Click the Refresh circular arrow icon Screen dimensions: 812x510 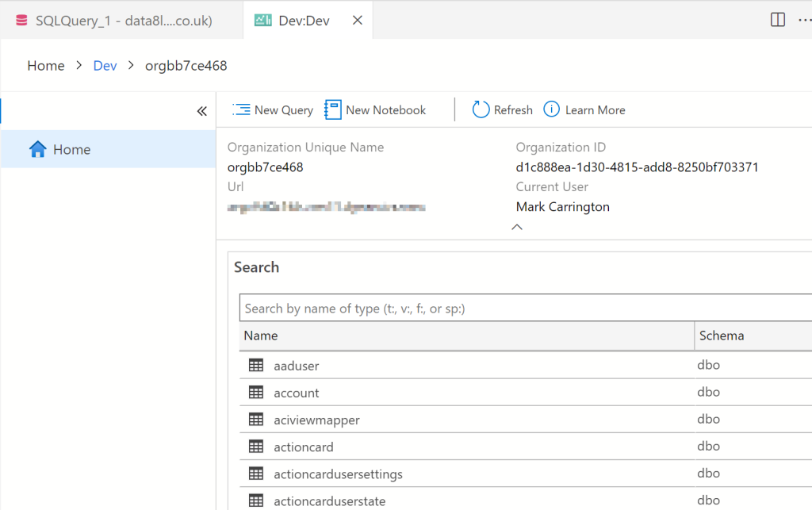pyautogui.click(x=481, y=109)
